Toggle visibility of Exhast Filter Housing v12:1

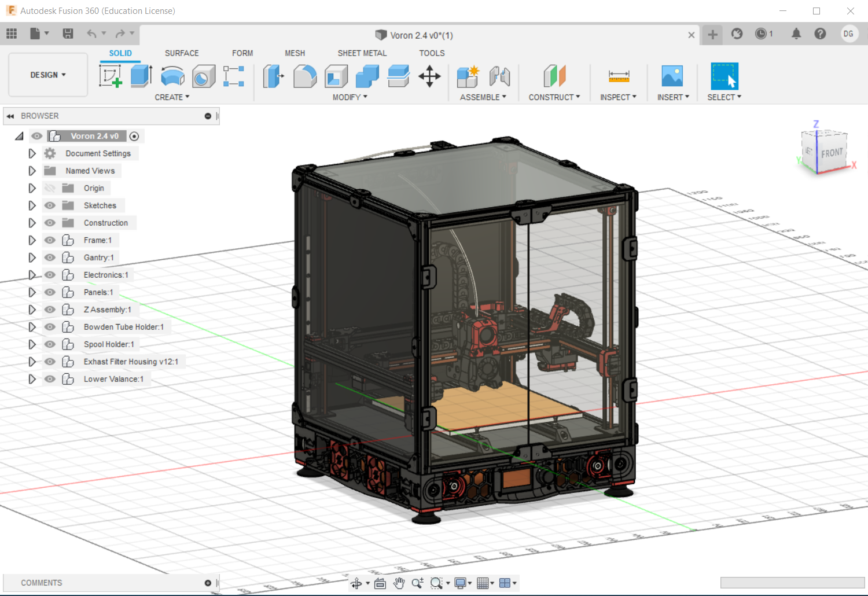pos(50,361)
